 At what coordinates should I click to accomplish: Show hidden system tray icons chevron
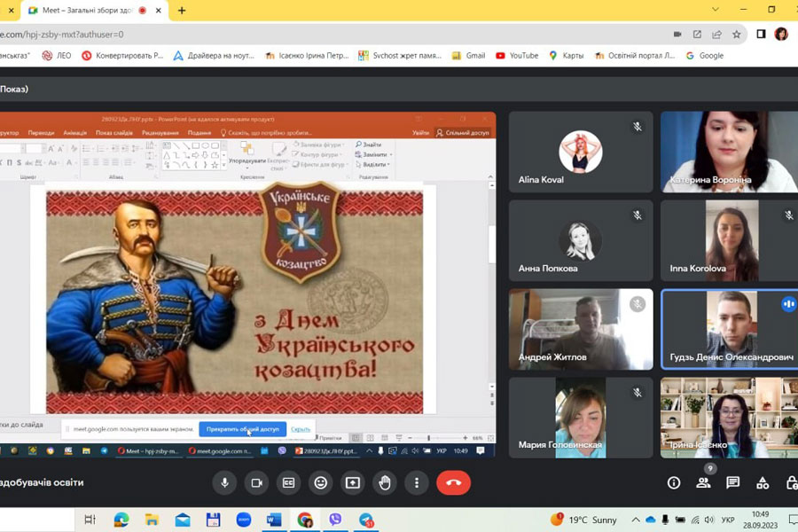pyautogui.click(x=635, y=520)
